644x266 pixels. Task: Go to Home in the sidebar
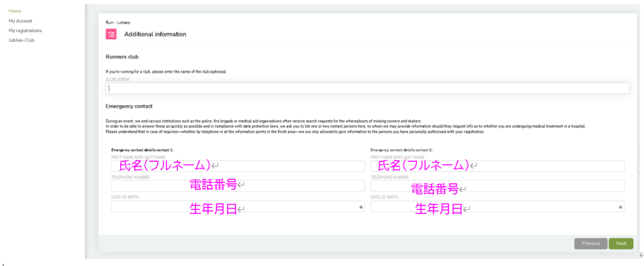tap(14, 11)
